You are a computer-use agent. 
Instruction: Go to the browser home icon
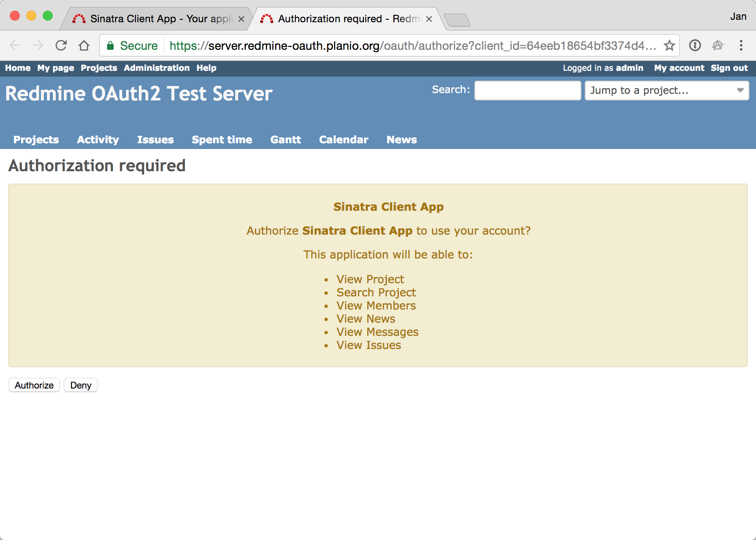(84, 45)
